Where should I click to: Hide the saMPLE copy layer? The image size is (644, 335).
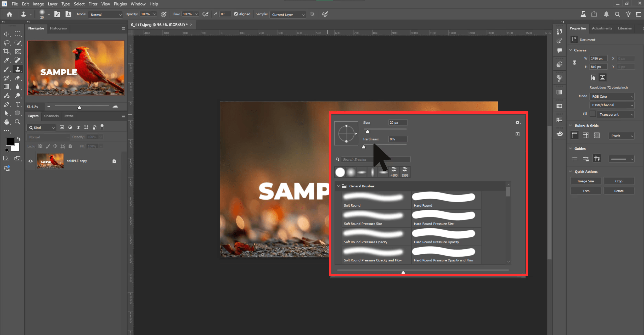31,161
